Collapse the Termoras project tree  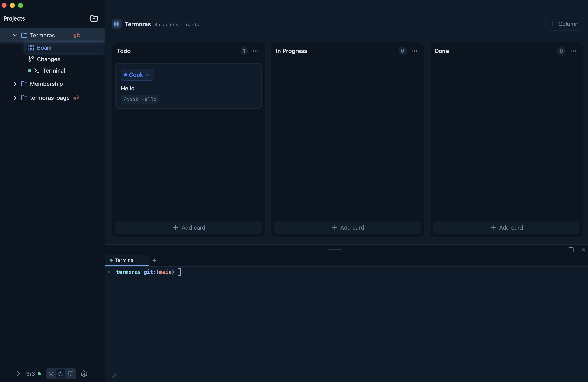[x=15, y=35]
